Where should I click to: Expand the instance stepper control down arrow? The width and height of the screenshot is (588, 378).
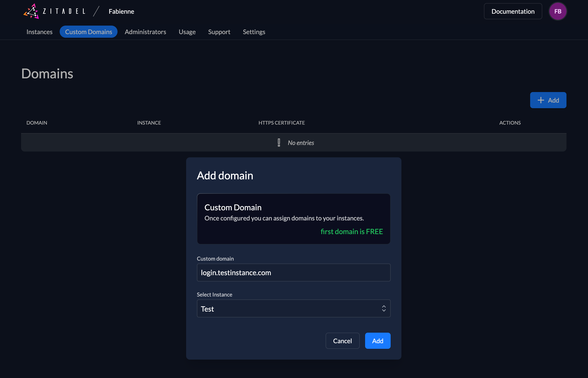[x=384, y=311]
